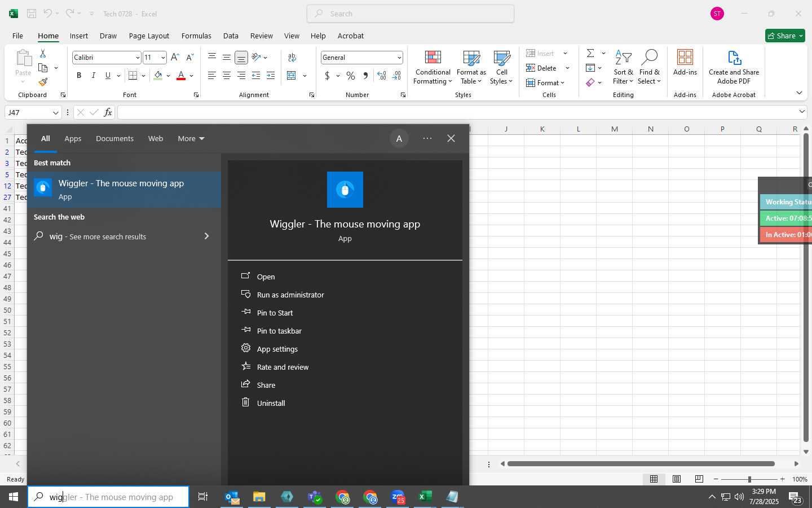Viewport: 812px width, 508px height.
Task: Click Cell Styles icon
Action: coord(501,59)
